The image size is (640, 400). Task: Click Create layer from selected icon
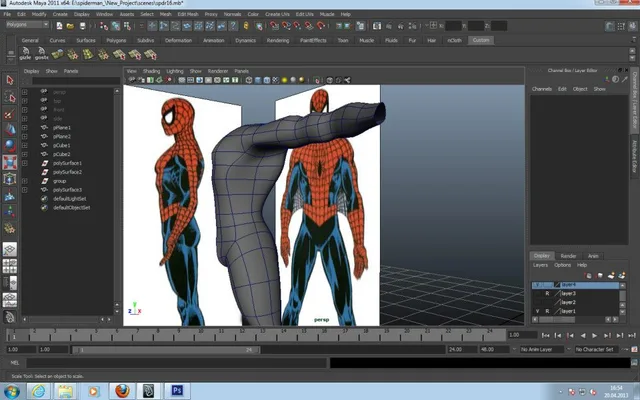pyautogui.click(x=622, y=276)
